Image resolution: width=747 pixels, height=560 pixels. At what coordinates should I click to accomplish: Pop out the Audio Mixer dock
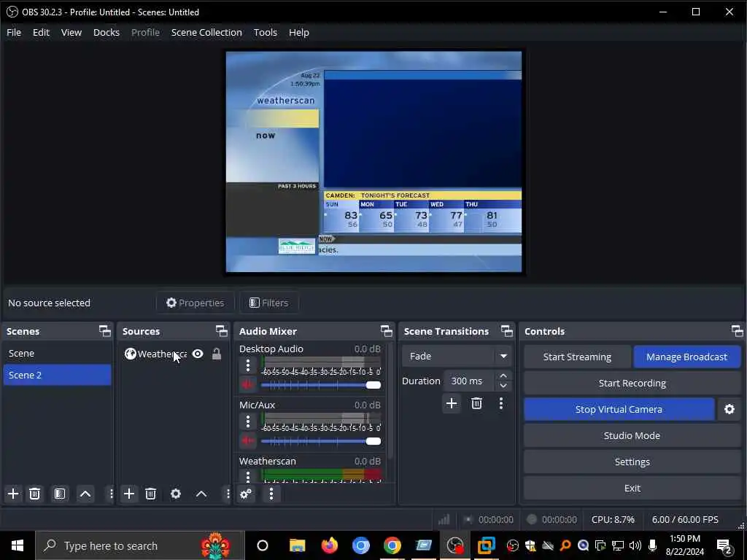[387, 331]
